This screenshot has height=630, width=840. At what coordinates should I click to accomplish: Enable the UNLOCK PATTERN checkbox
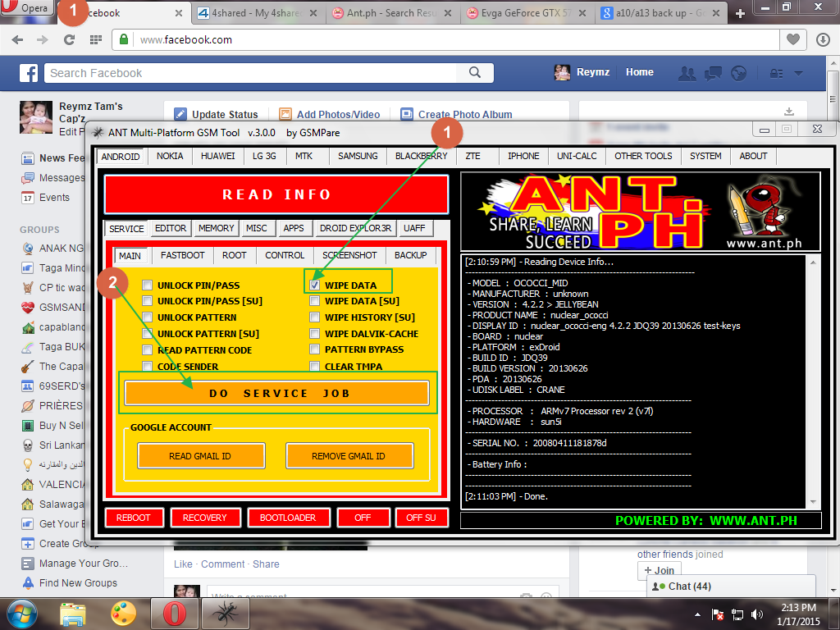pyautogui.click(x=148, y=317)
